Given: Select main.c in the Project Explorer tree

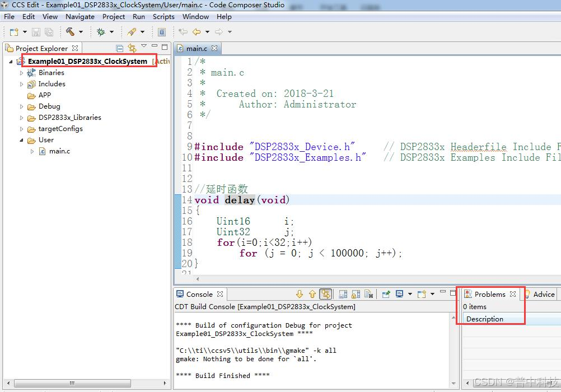Looking at the screenshot, I should (59, 151).
